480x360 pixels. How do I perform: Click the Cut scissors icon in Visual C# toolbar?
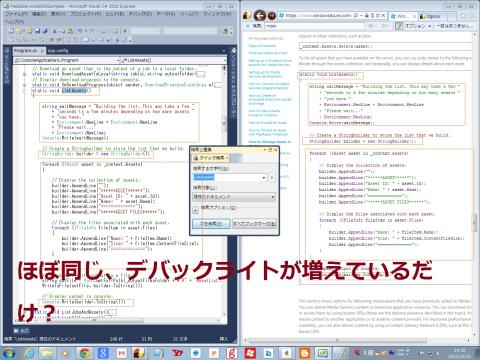click(x=55, y=31)
